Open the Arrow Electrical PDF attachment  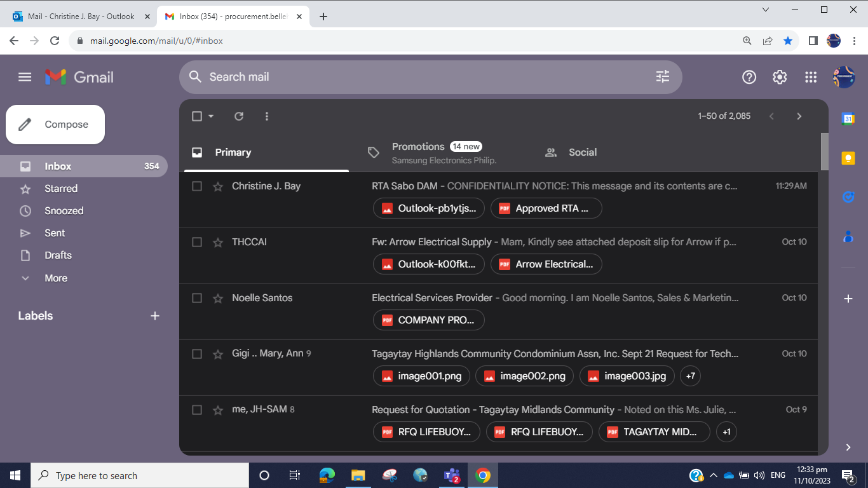[546, 264]
